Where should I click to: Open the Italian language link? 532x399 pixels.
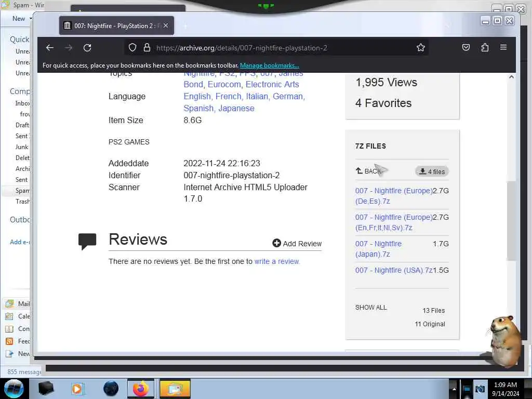(258, 96)
